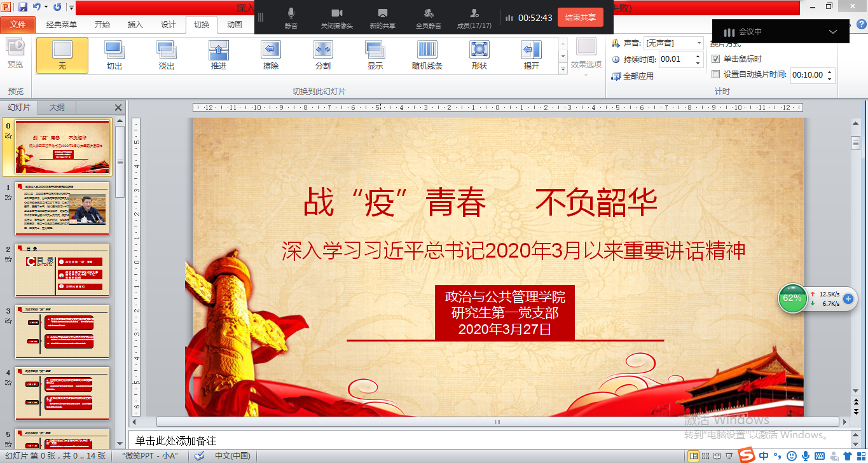Start slideshow from the status bar
The image size is (868, 463).
[x=729, y=456]
